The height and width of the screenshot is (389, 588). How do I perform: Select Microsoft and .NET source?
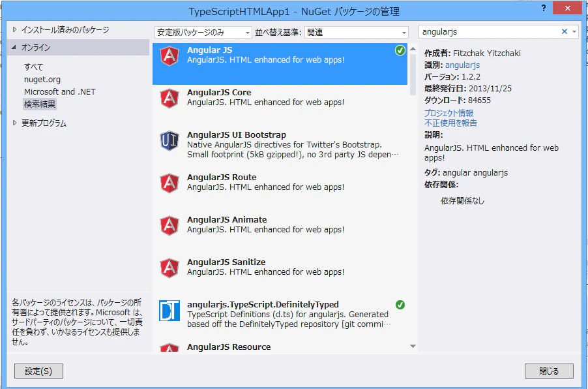tap(60, 91)
